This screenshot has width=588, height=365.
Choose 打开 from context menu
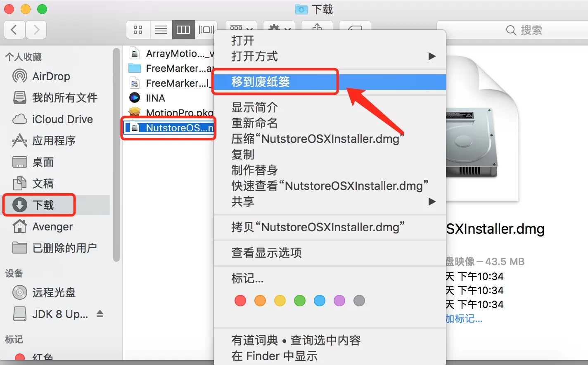pyautogui.click(x=330, y=40)
